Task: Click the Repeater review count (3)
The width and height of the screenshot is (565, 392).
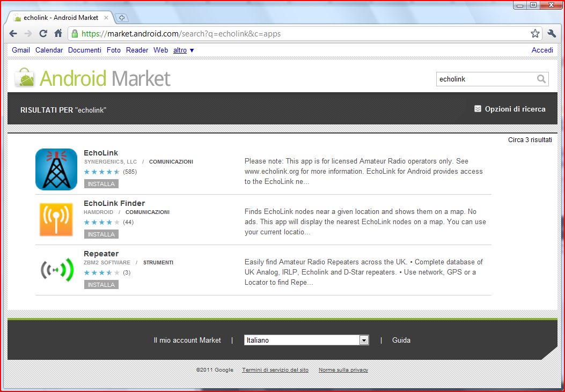Action: (x=127, y=273)
